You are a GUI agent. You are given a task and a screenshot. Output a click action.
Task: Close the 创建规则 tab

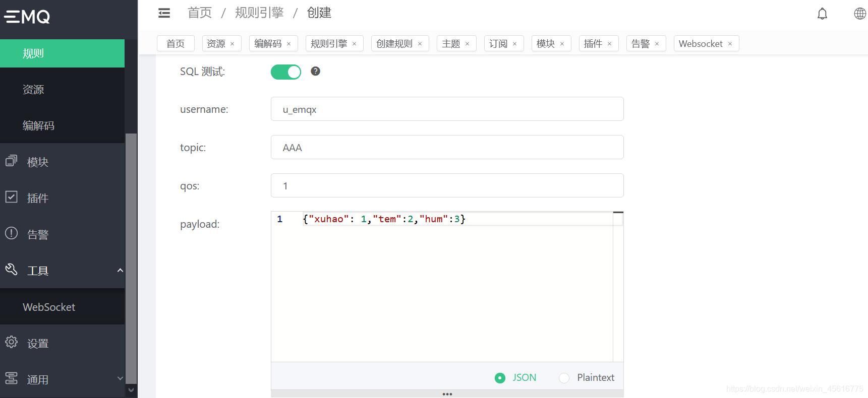point(420,44)
